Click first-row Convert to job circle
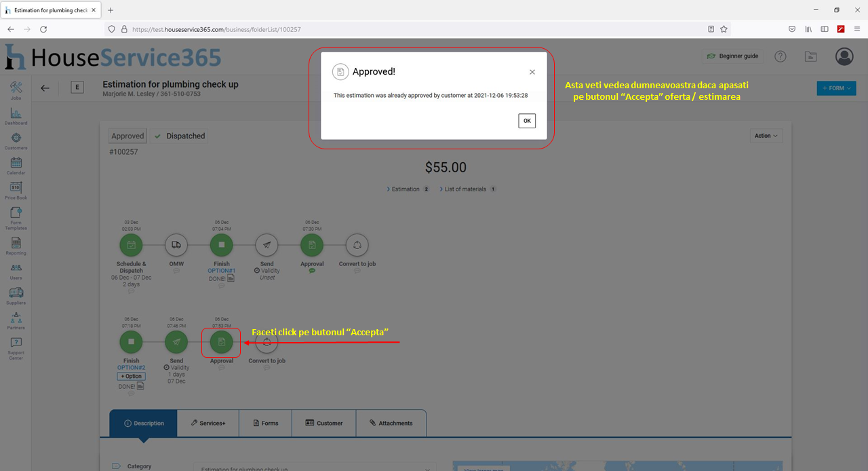The image size is (868, 471). pos(357,245)
